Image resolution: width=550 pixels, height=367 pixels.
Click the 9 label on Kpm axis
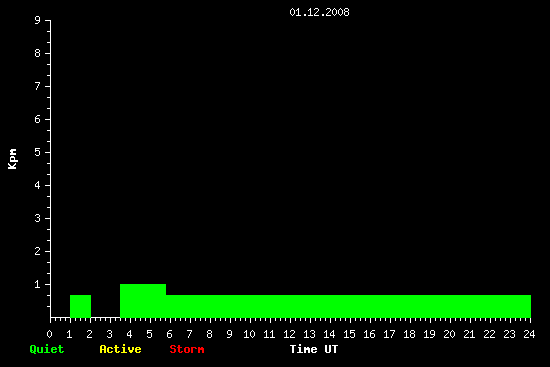pyautogui.click(x=38, y=20)
